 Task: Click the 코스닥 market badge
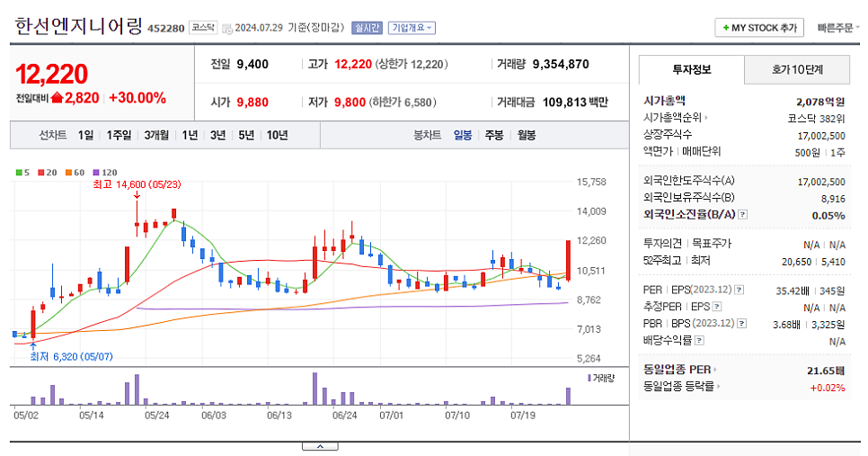click(x=203, y=27)
